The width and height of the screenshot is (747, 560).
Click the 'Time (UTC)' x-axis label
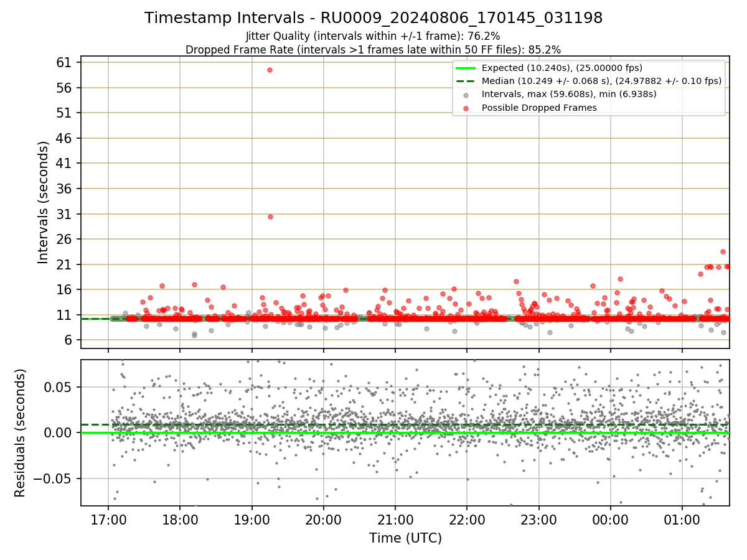(405, 538)
